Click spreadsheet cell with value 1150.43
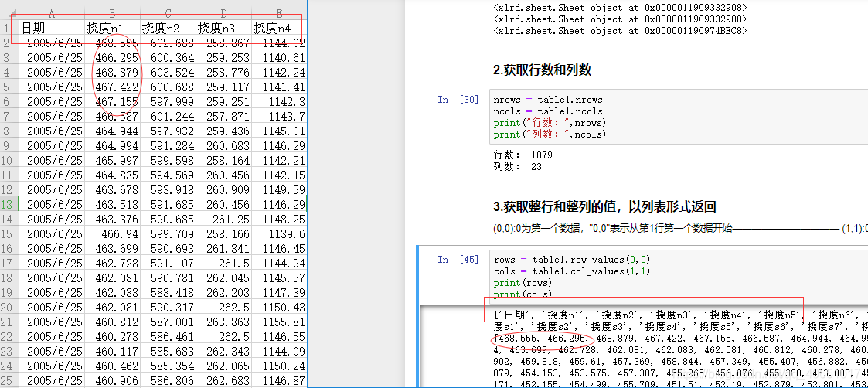868x388 pixels. [x=279, y=307]
